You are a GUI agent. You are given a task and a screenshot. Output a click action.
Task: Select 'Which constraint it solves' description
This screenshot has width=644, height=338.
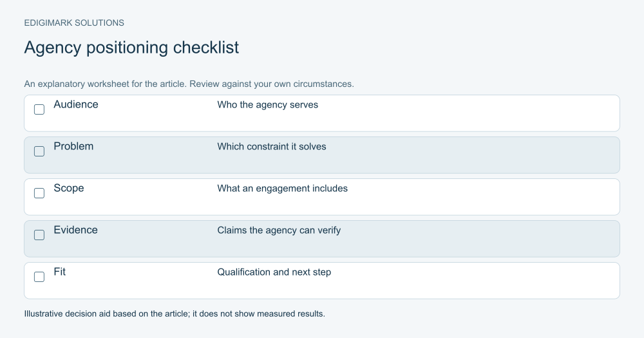(272, 147)
